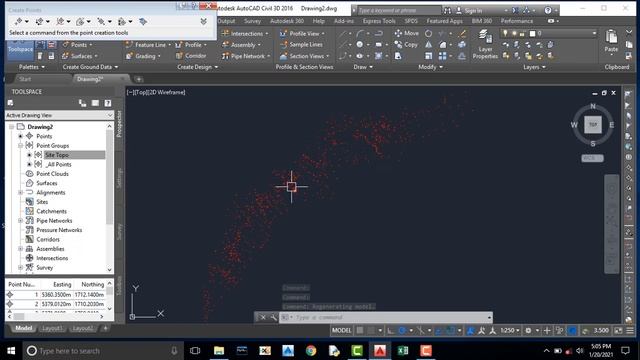Open the Intersections tool

(x=245, y=33)
